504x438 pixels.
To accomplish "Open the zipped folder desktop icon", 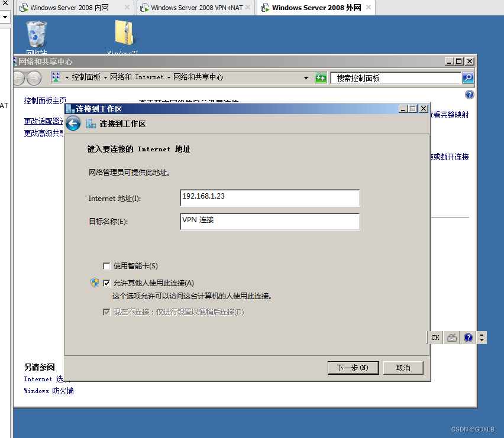I will click(124, 35).
